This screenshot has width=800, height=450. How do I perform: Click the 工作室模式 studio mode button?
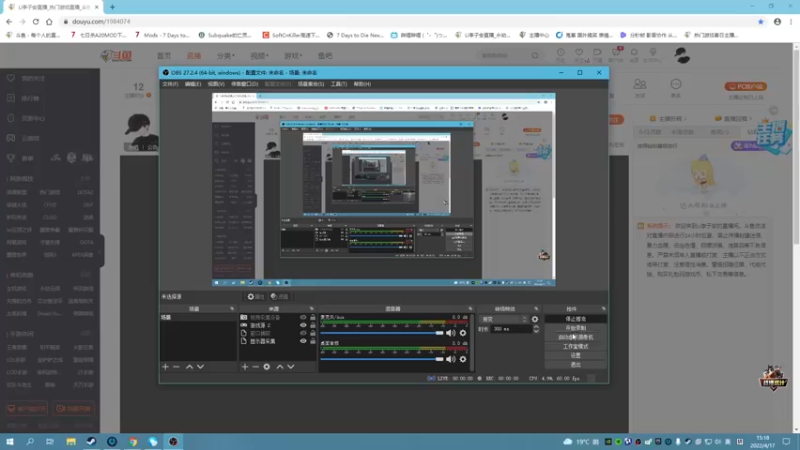(x=576, y=346)
